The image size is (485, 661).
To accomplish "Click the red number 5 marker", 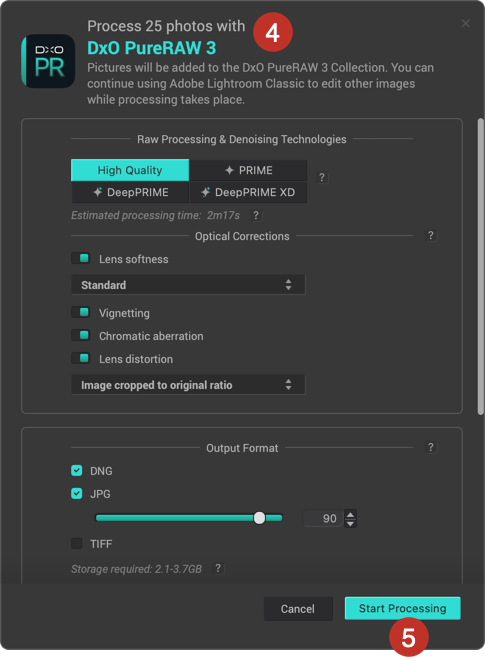I will coord(408,637).
